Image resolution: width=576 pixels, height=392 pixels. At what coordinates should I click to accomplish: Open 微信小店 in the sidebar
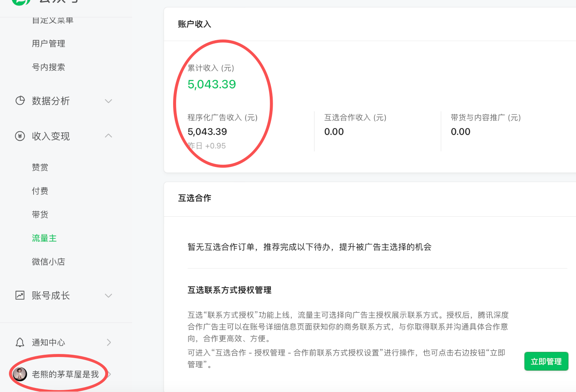pos(48,262)
